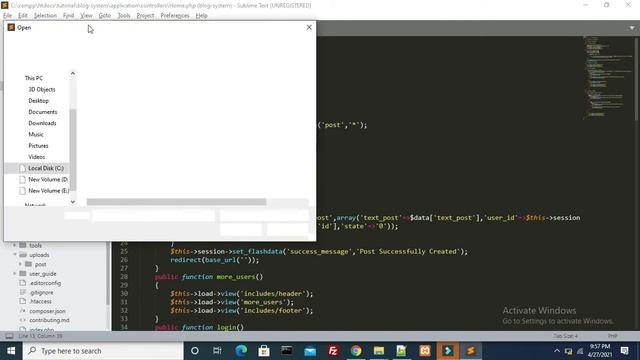This screenshot has width=640, height=360.
Task: Click the navigation pane vertical scrollbar thumb
Action: [x=73, y=149]
